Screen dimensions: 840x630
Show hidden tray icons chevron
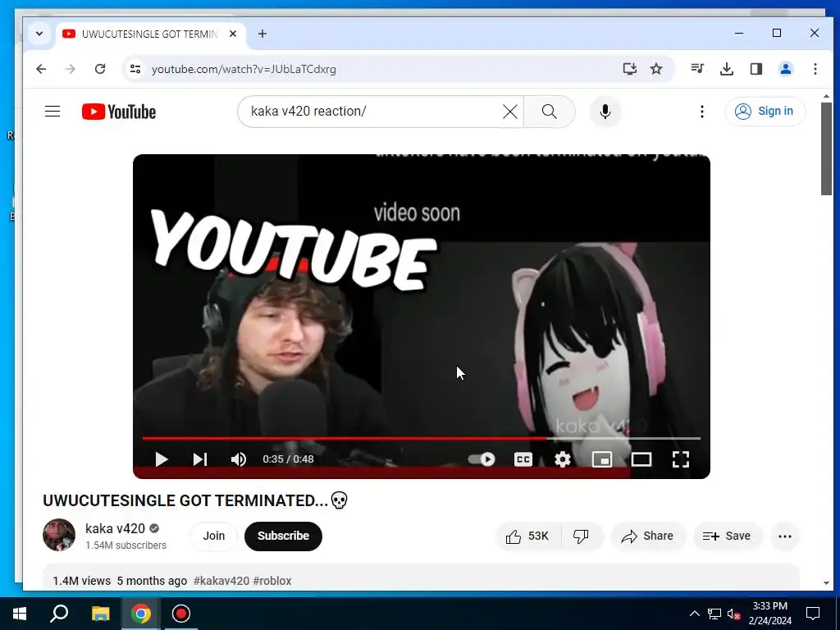694,614
